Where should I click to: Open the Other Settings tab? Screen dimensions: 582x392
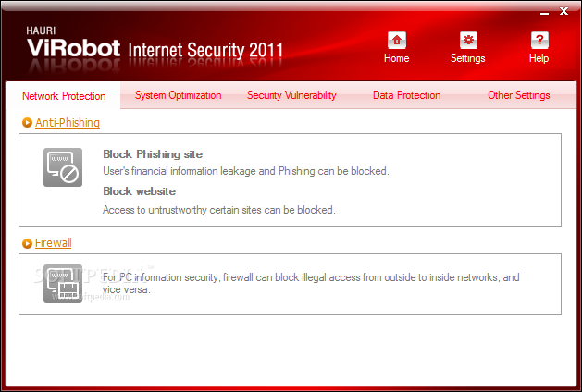[518, 95]
